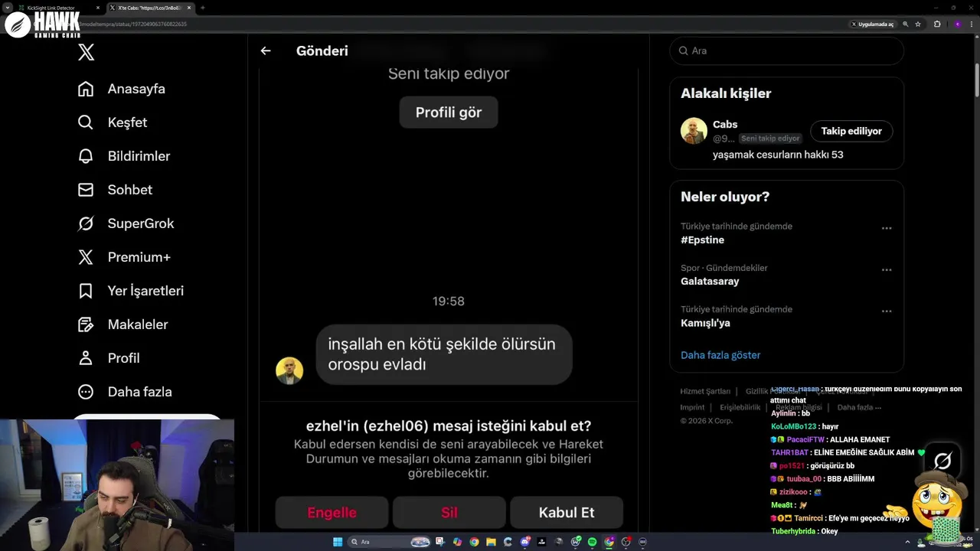Open Yer İşaretleri bookmarks

pos(131,291)
